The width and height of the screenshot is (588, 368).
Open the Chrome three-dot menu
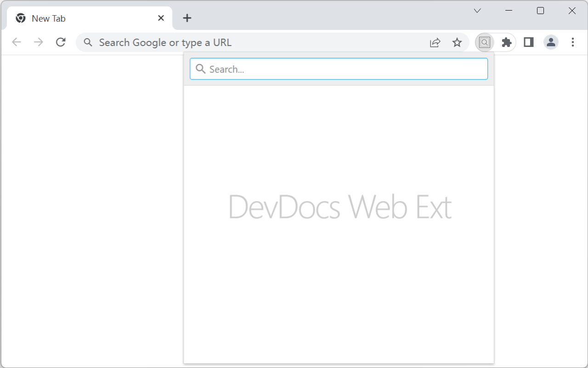[x=573, y=42]
